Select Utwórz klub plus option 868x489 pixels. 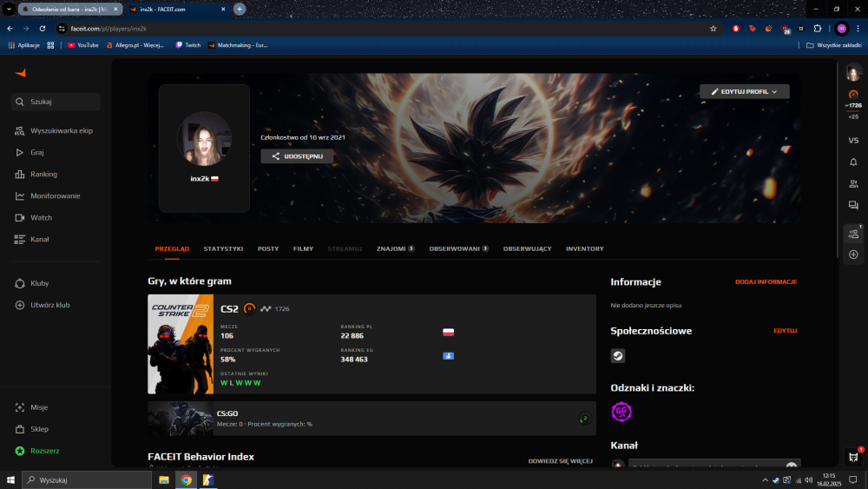coord(42,305)
